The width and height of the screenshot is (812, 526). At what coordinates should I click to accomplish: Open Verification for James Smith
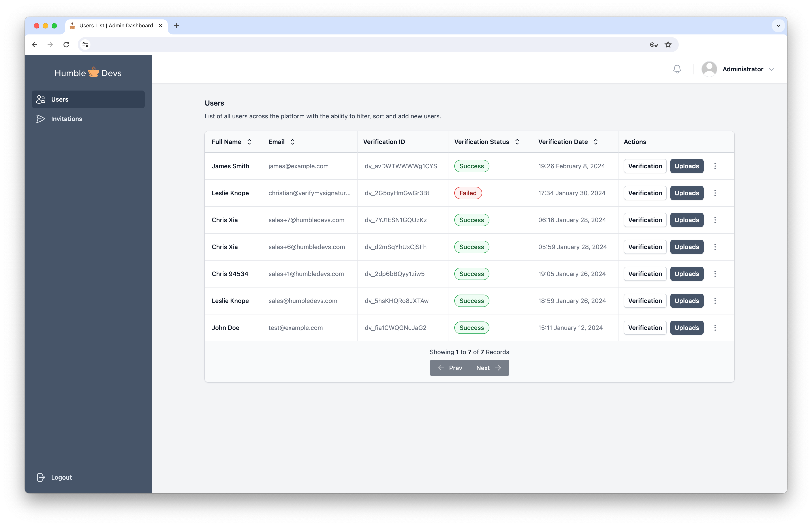(x=645, y=166)
